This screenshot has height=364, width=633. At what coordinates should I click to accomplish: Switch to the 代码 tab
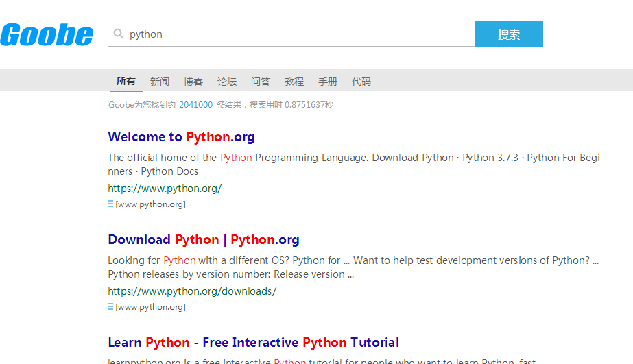pos(361,82)
